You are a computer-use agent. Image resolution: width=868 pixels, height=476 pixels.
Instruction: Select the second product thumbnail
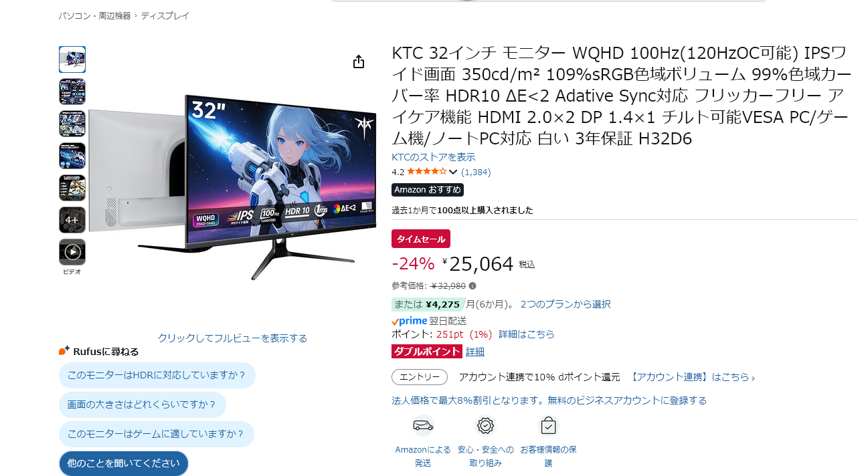coord(72,92)
